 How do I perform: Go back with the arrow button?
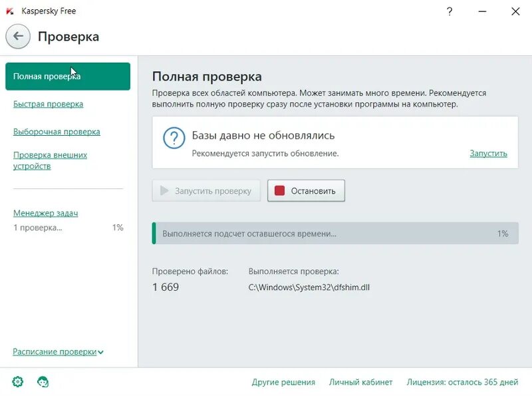18,36
